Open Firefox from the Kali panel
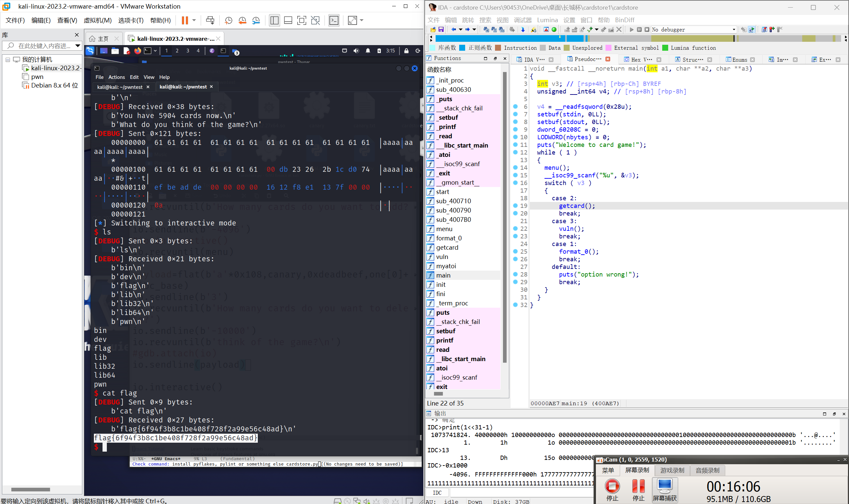Viewport: 849px width, 504px height. (137, 51)
